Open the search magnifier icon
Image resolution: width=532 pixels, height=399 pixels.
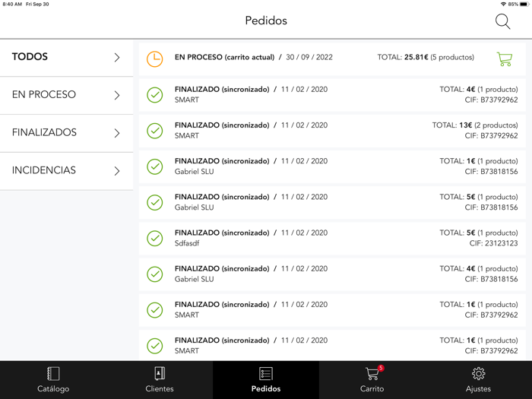502,21
